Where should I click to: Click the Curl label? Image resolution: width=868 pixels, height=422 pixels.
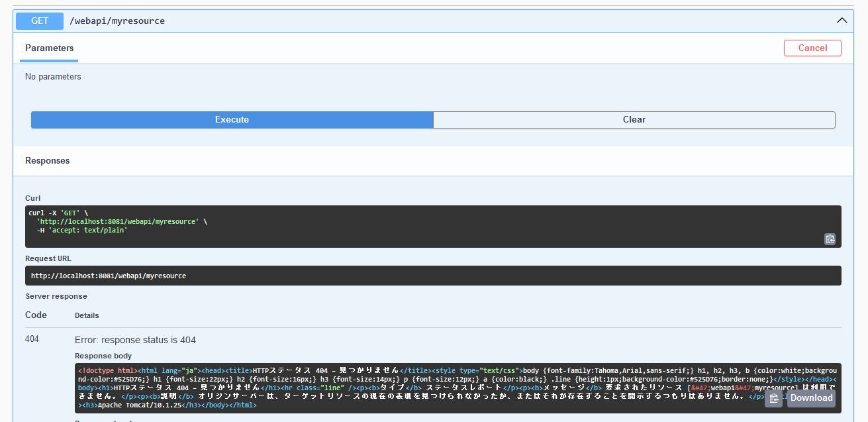coord(32,198)
